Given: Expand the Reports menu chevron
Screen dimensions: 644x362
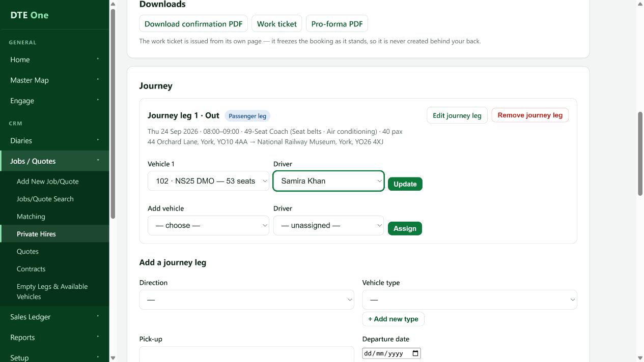Looking at the screenshot, I should click(98, 337).
